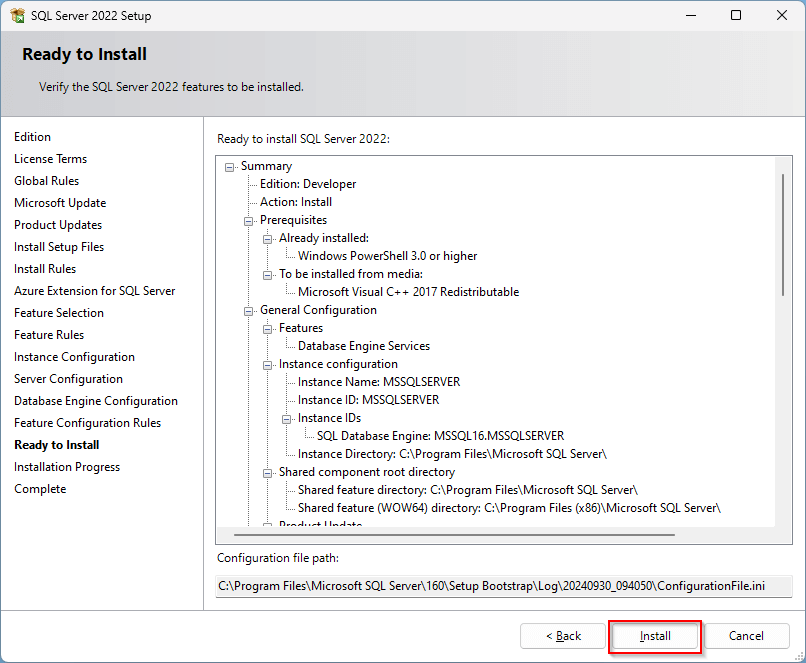Viewport: 806px width, 663px height.
Task: Click the Back button
Action: (x=562, y=636)
